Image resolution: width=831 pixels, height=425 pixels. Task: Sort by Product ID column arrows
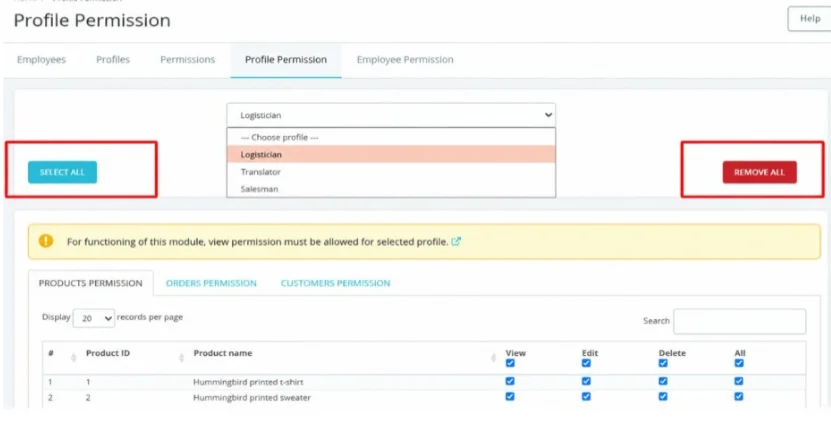click(181, 358)
